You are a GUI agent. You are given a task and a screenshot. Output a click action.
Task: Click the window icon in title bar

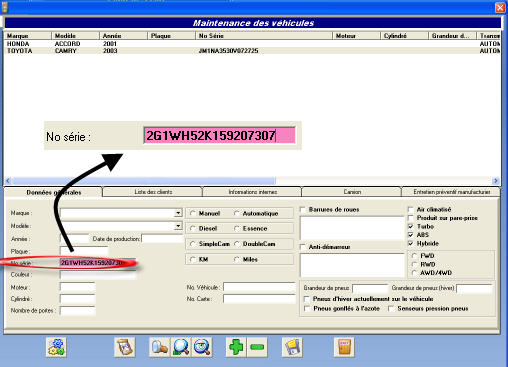(x=4, y=7)
